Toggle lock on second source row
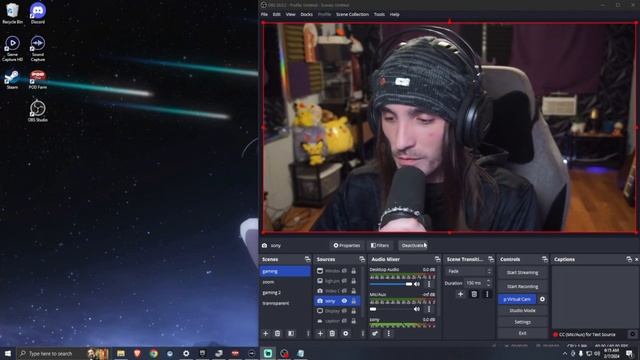Screen dimensions: 640x360 click(x=353, y=281)
